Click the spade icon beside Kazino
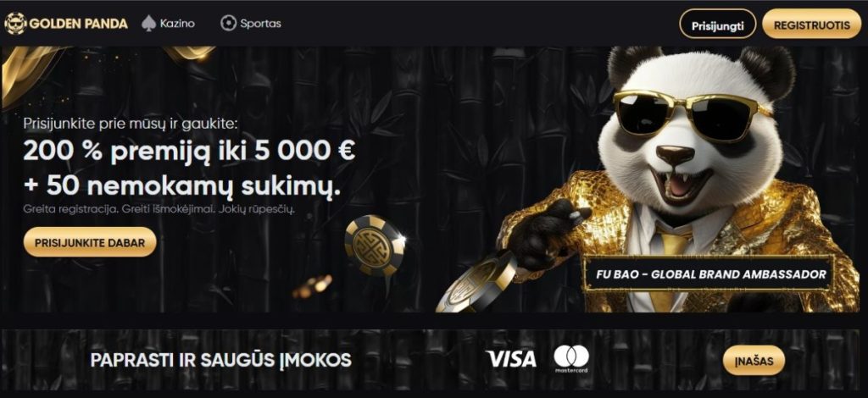 point(147,23)
